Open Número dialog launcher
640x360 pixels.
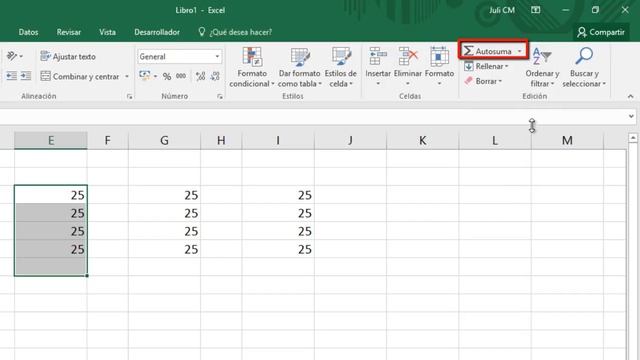click(x=220, y=96)
